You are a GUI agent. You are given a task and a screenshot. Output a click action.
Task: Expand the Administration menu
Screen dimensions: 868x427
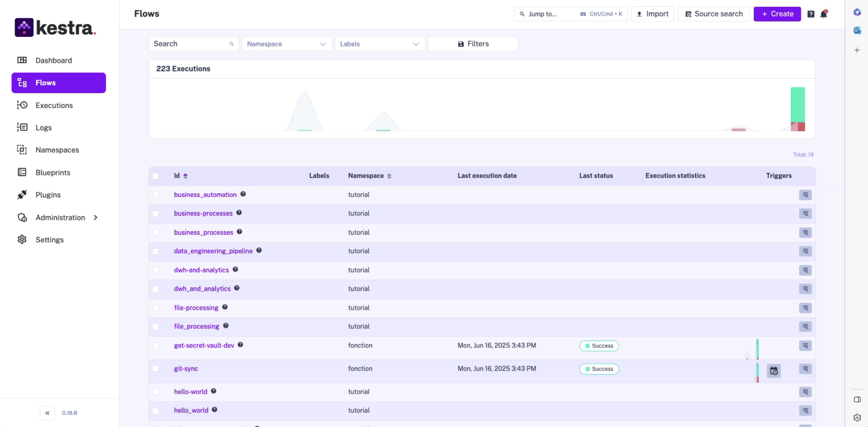pos(60,217)
